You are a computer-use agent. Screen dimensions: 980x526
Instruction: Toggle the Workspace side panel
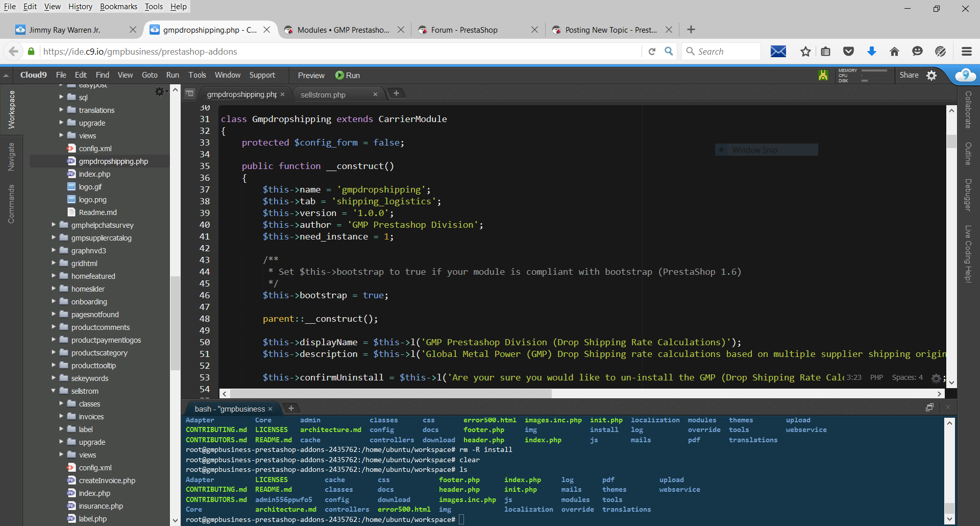11,110
